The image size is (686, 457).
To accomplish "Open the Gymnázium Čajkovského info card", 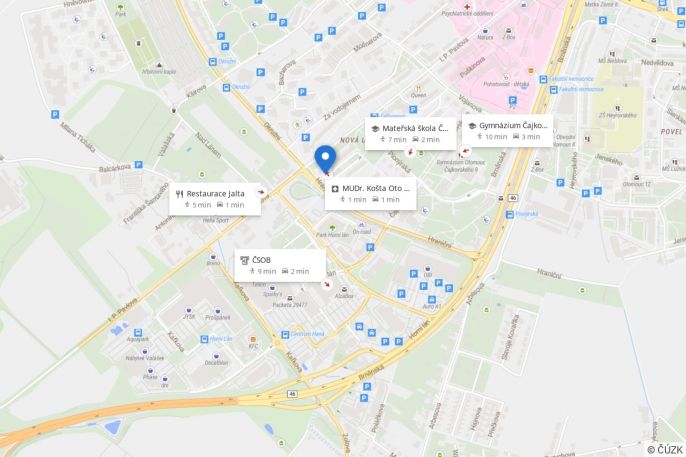I will [x=508, y=131].
